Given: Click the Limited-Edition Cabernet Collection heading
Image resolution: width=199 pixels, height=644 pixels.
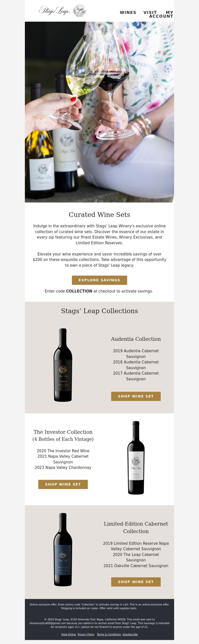Looking at the screenshot, I should click(x=136, y=527).
